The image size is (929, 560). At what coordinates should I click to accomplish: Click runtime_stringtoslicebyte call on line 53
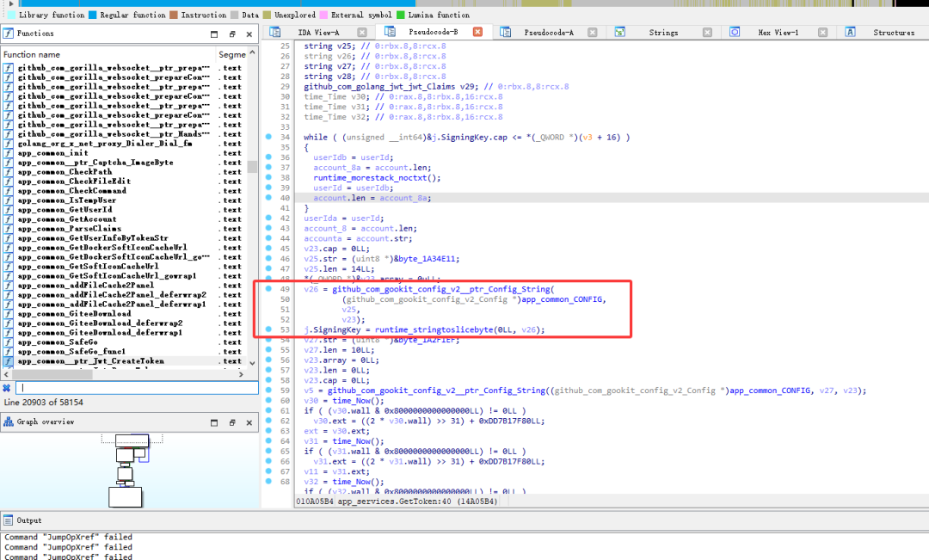point(432,329)
